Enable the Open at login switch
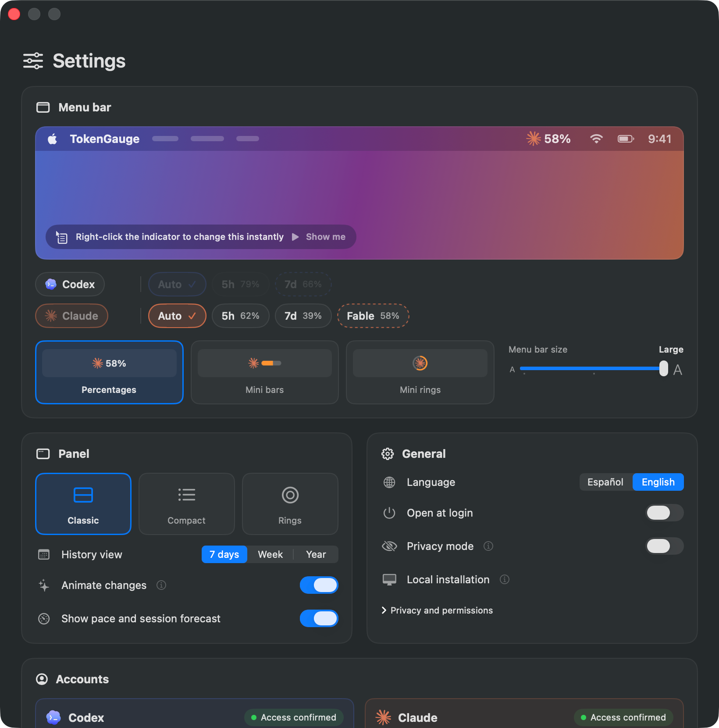 (665, 513)
